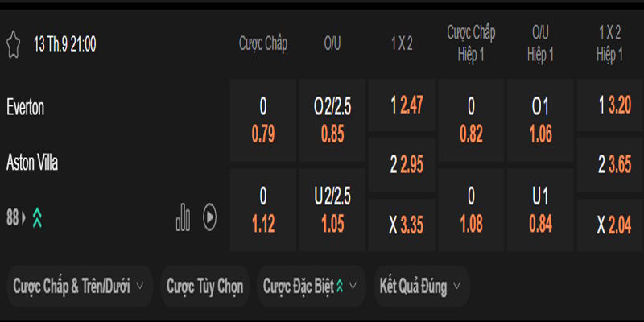
Task: Pick first-half draw at 2.04
Action: click(x=610, y=225)
